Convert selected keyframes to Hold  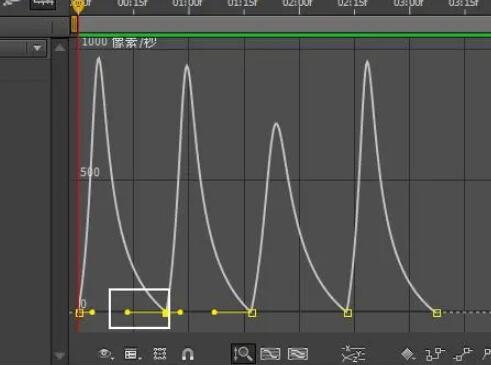click(x=435, y=354)
